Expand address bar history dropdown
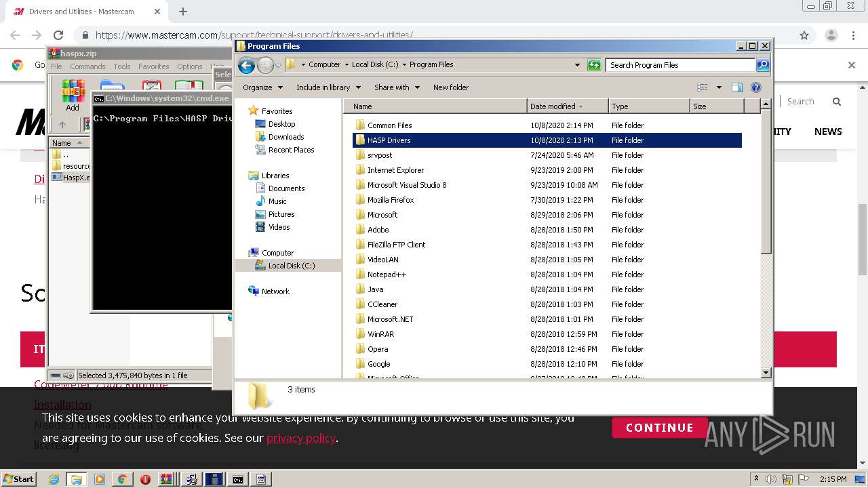The width and height of the screenshot is (868, 488). [577, 65]
